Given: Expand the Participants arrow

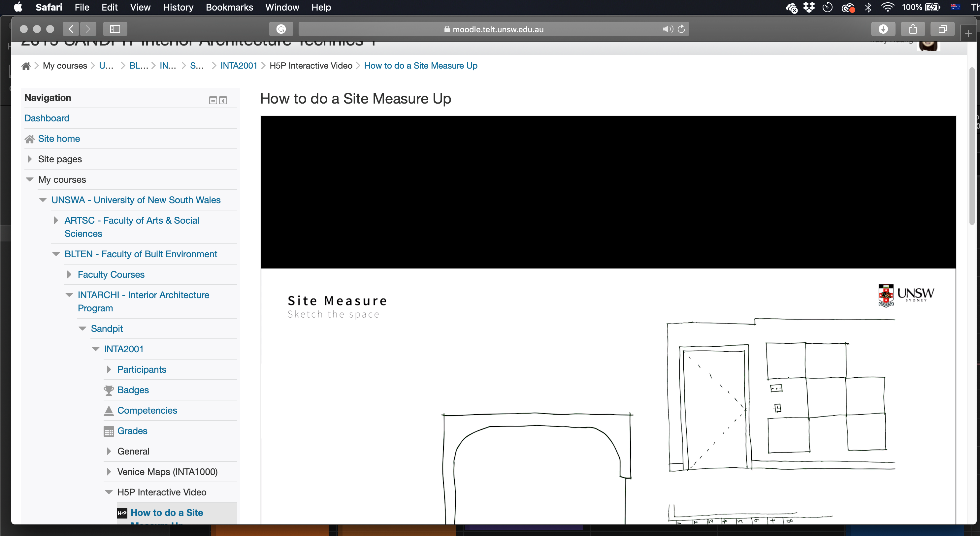Looking at the screenshot, I should coord(109,369).
